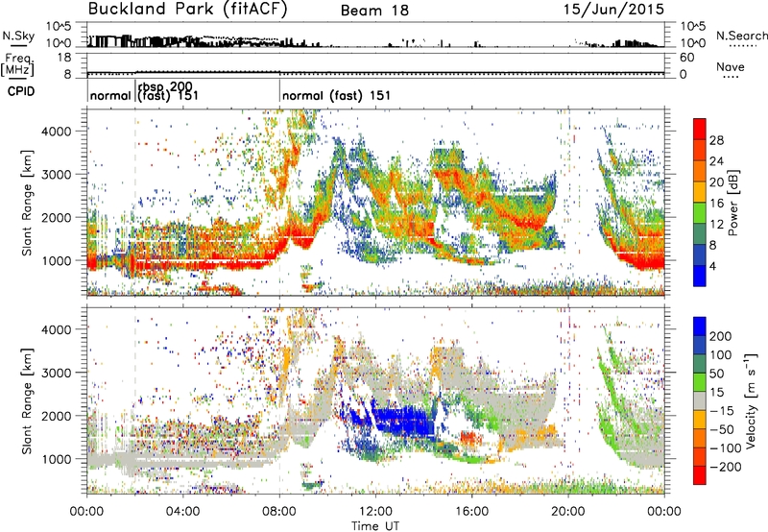Click the "60" tick on Nave axis
Screen dimensions: 768x532
686,58
